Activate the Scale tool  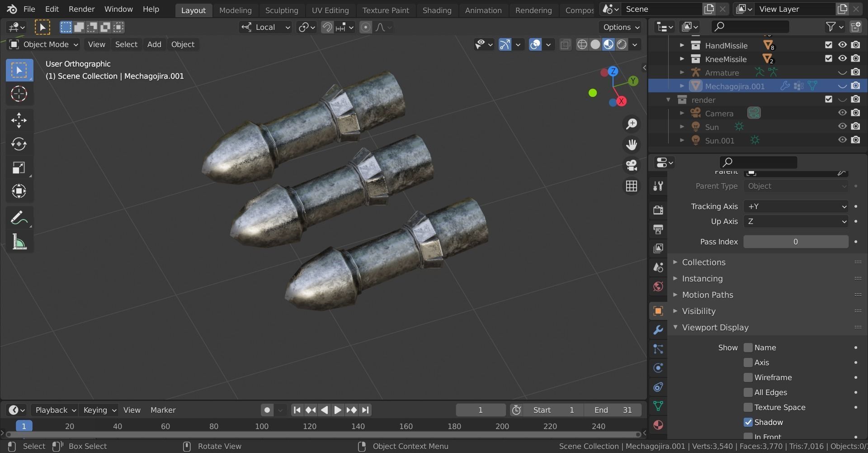19,168
